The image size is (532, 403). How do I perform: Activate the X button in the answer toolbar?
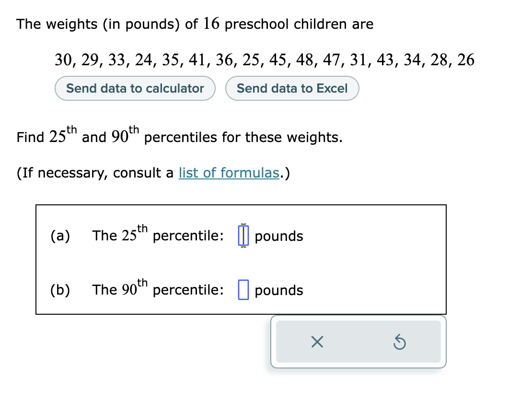click(x=317, y=342)
